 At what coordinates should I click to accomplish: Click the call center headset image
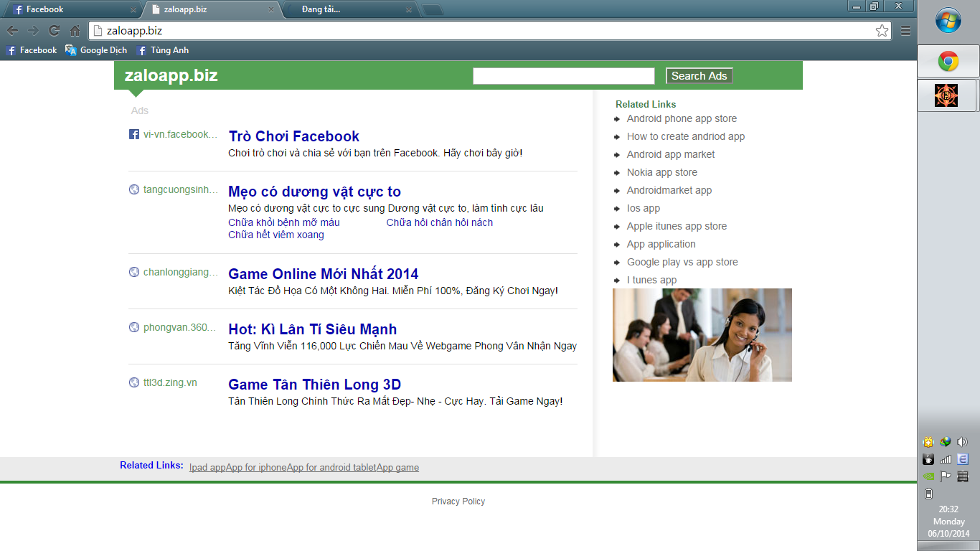702,335
